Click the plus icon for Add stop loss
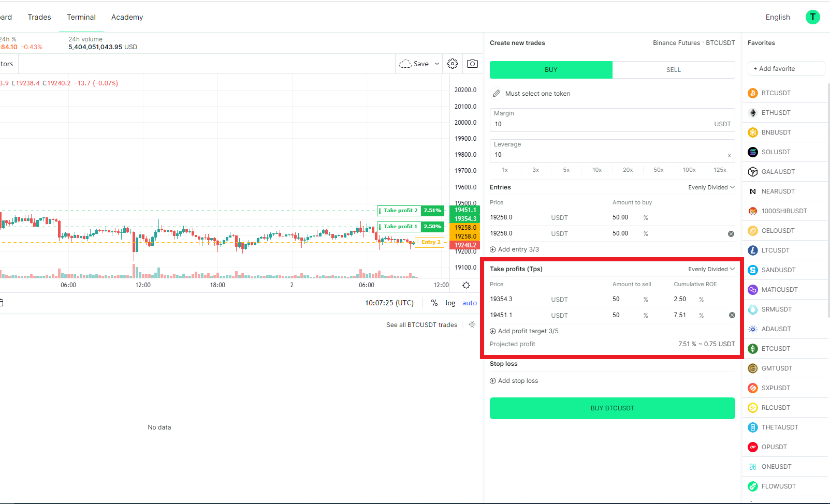Viewport: 830px width, 504px height. [493, 381]
